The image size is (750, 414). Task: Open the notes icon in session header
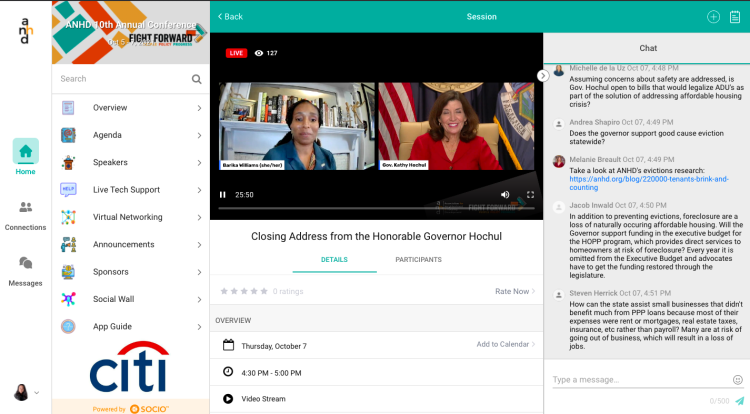(x=734, y=17)
